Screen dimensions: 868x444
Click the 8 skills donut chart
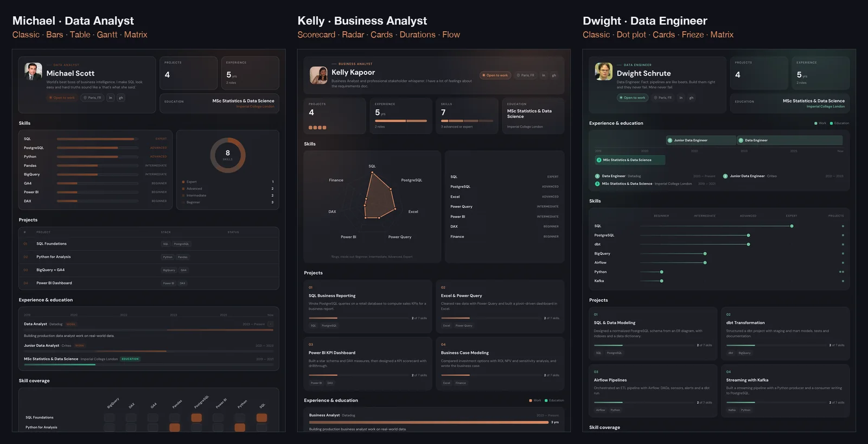tap(228, 155)
